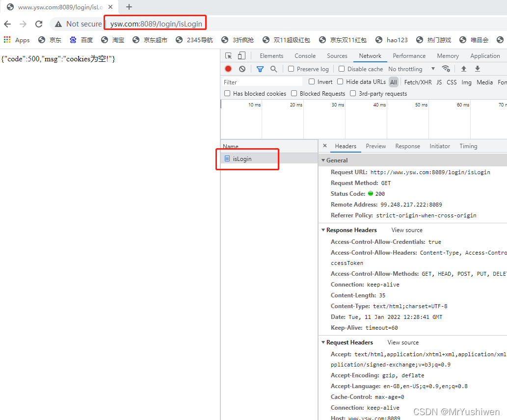Open the 京东超市 bookmark
The height and width of the screenshot is (420, 507).
pos(150,40)
